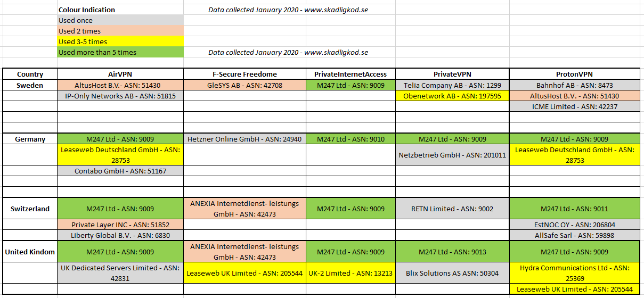644x298 pixels.
Task: Select Switzerland's M247 Ltd cell under AirVPN
Action: pos(120,209)
